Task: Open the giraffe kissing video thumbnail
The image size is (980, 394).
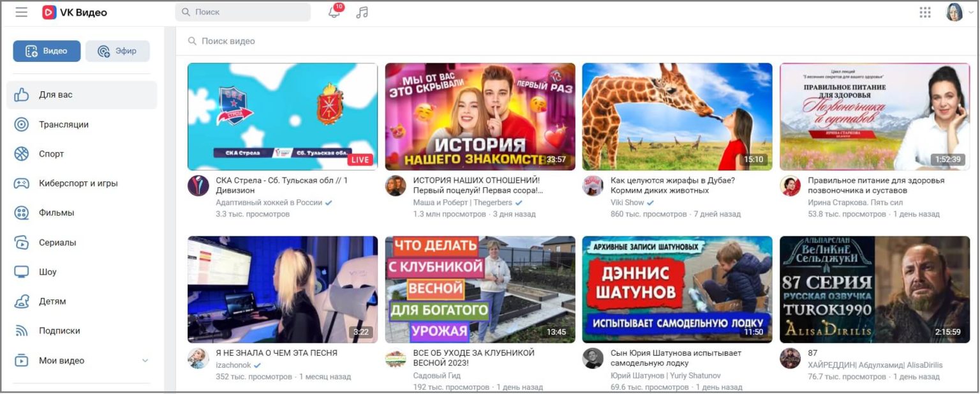Action: coord(677,116)
